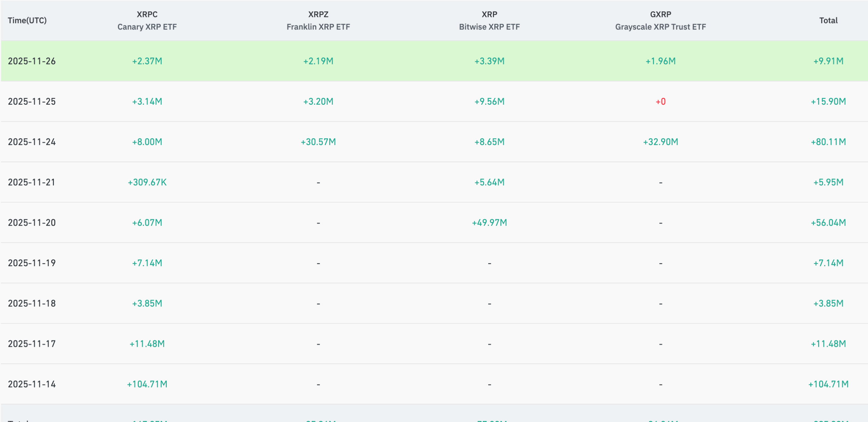
Task: Click the red +0 GXRP value on 2025-11-25
Action: point(660,101)
